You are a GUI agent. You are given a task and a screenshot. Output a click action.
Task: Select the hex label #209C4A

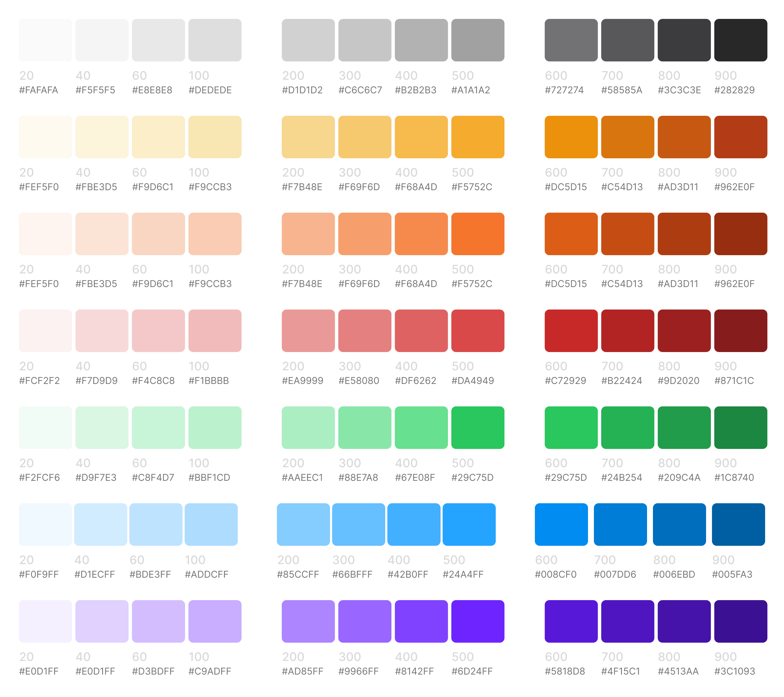[679, 478]
